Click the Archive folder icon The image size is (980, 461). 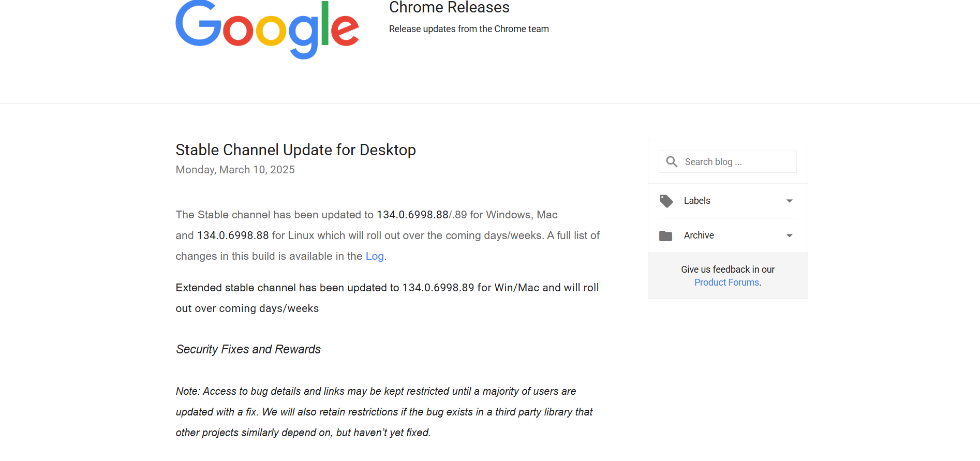[666, 236]
